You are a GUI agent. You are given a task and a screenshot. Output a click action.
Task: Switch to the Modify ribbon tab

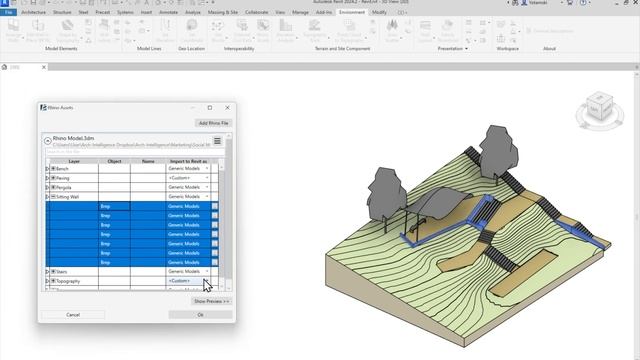pyautogui.click(x=379, y=13)
